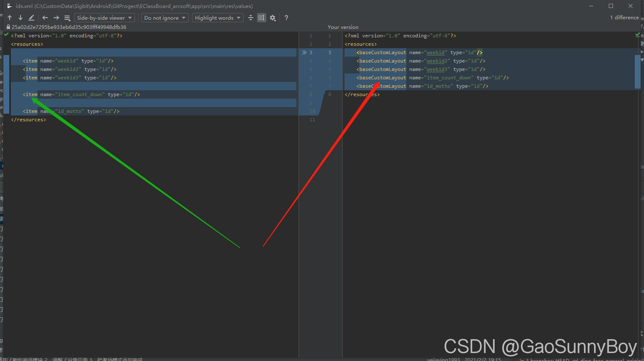Click left gutter line number 11
The width and height of the screenshot is (644, 361).
[312, 120]
